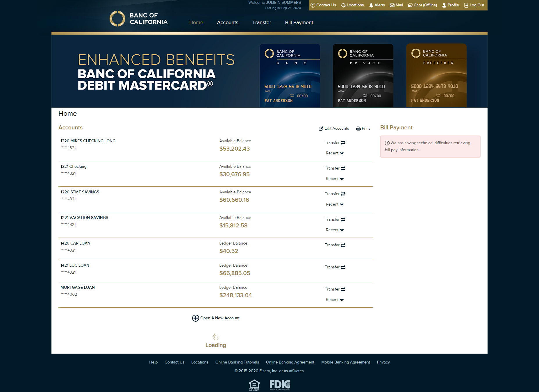Expand Recent for 1220 STMT SAVINGS
Image resolution: width=539 pixels, height=392 pixels.
click(335, 204)
